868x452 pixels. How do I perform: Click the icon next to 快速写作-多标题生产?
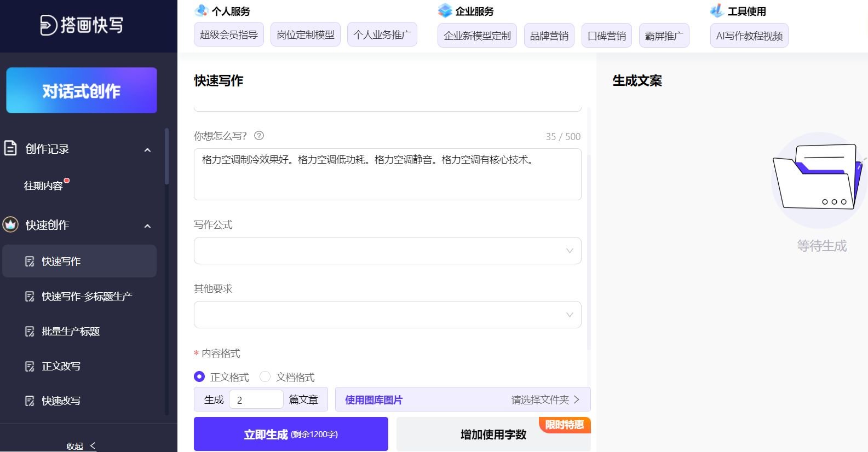30,297
